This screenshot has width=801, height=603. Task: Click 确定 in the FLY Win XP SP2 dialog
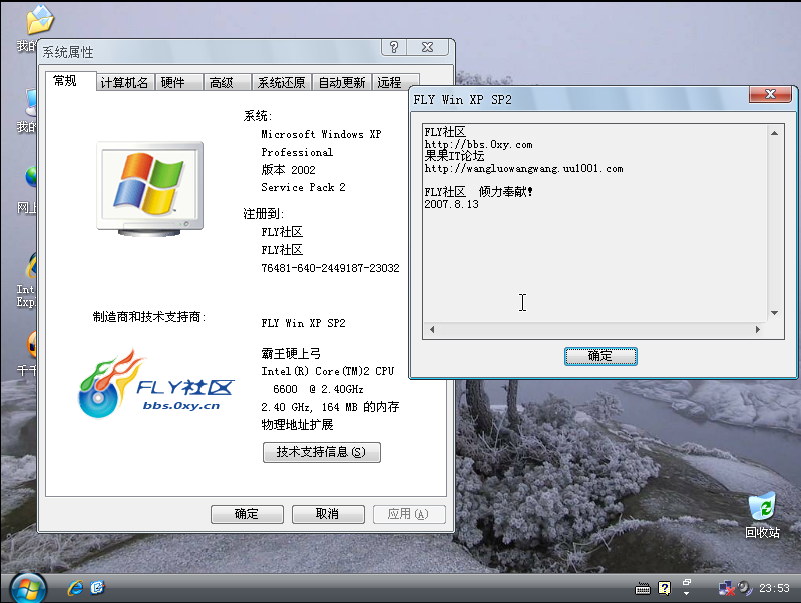(600, 356)
